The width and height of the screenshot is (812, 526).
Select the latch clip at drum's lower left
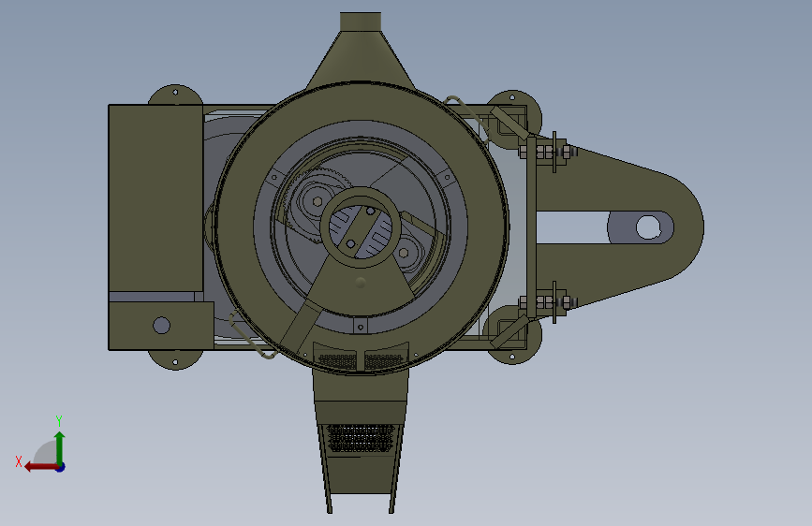tap(252, 334)
